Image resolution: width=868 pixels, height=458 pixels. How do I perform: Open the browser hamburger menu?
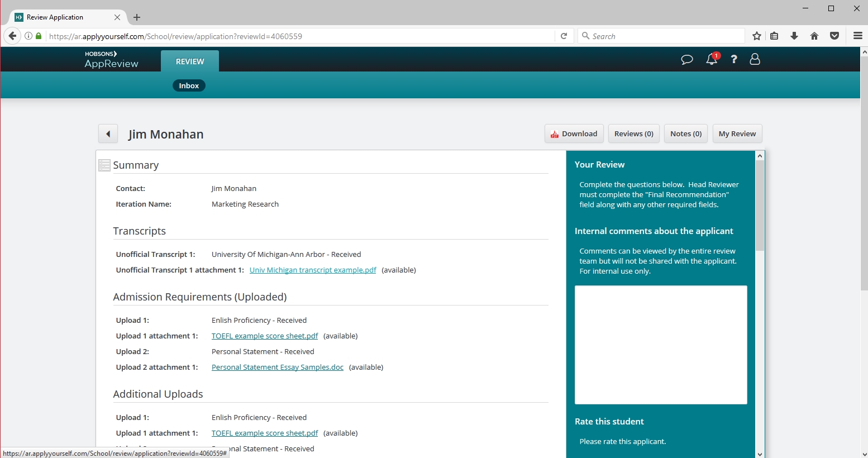858,36
